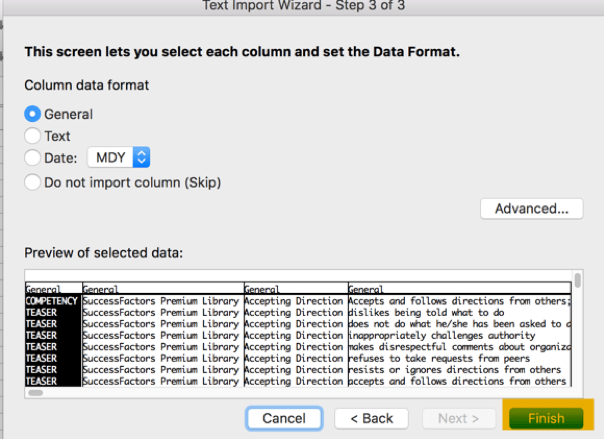This screenshot has width=604, height=439.
Task: Select the General column data format
Action: (33, 114)
